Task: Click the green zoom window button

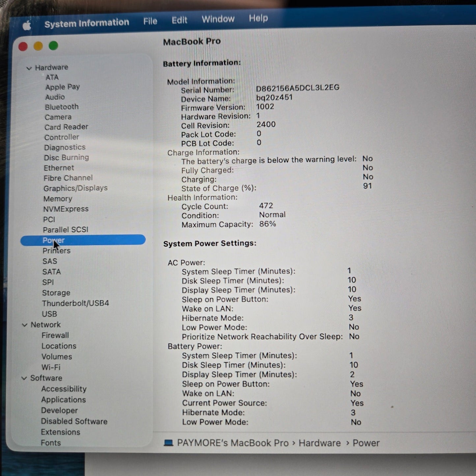Action: tap(53, 46)
